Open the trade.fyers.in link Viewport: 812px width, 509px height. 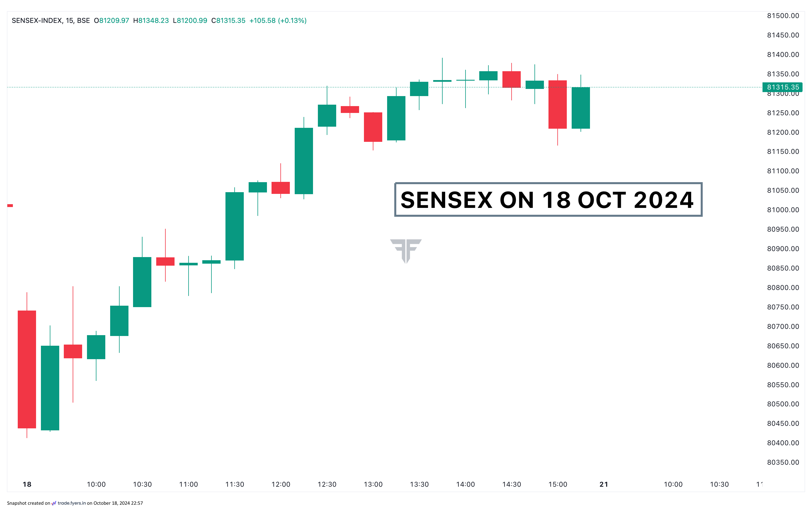tap(72, 503)
